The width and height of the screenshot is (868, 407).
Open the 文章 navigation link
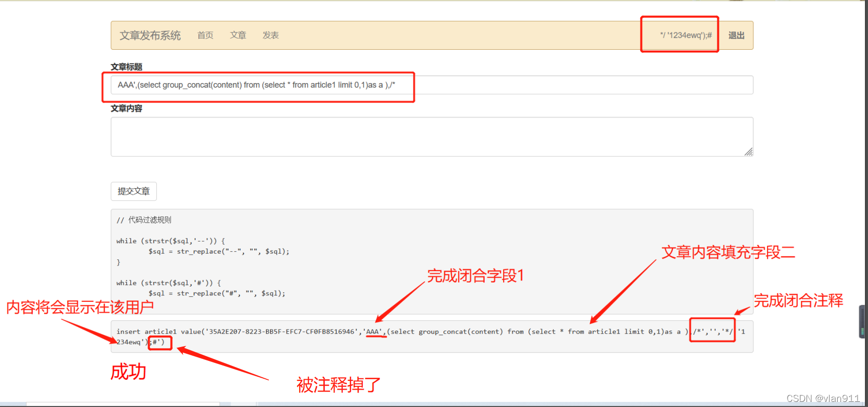pos(238,35)
